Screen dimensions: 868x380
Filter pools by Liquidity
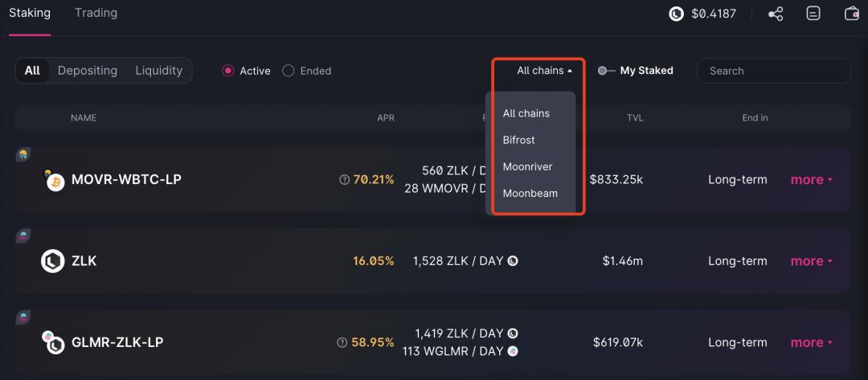tap(158, 71)
